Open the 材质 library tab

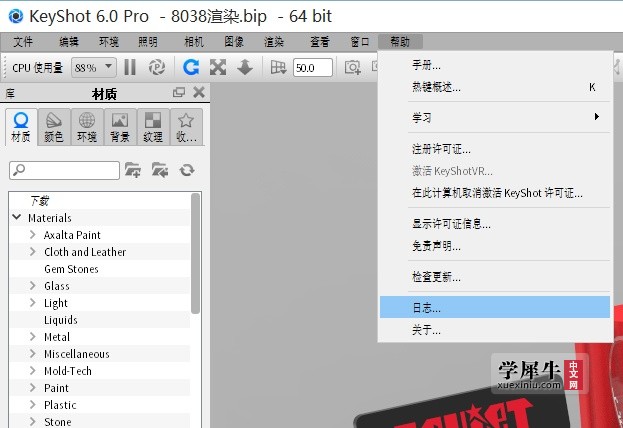click(x=21, y=127)
